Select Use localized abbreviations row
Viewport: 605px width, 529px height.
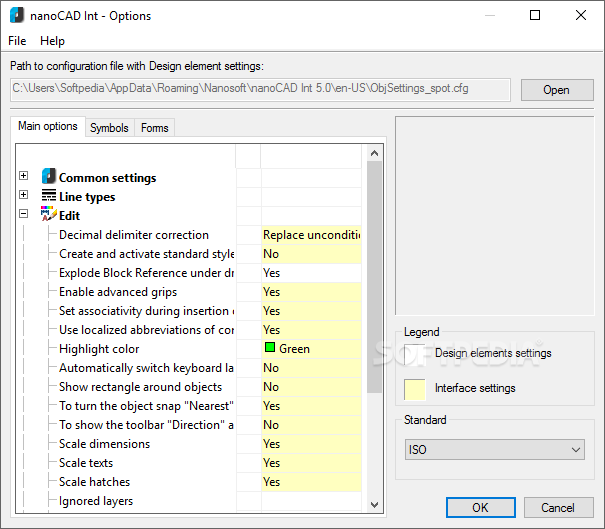coord(147,330)
